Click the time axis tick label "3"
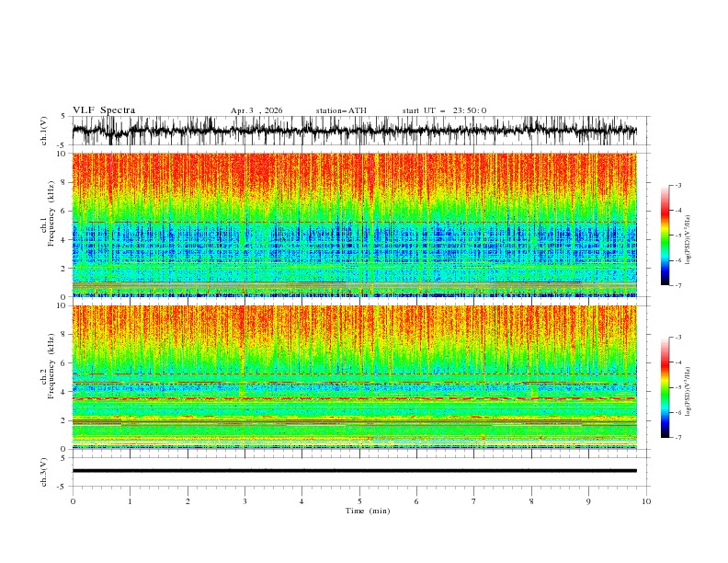This screenshot has width=728, height=563. click(245, 501)
